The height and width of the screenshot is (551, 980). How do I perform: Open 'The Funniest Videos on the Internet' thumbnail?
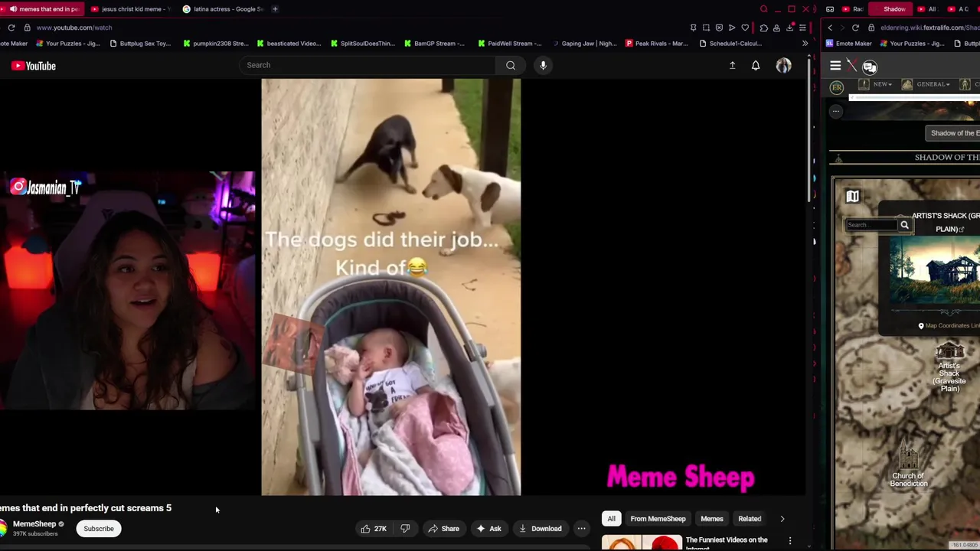coord(642,543)
